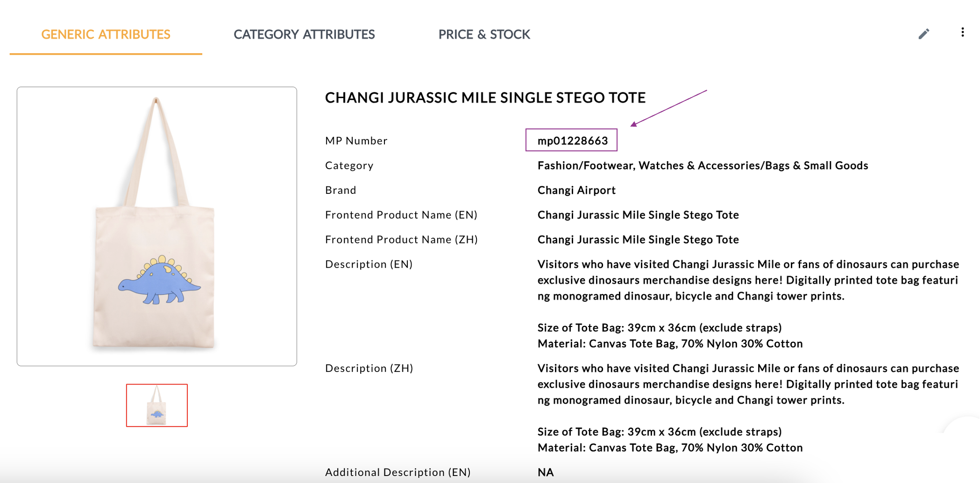Click the Additional Description (EN) NA value
Screen dimensions: 980x483
546,472
